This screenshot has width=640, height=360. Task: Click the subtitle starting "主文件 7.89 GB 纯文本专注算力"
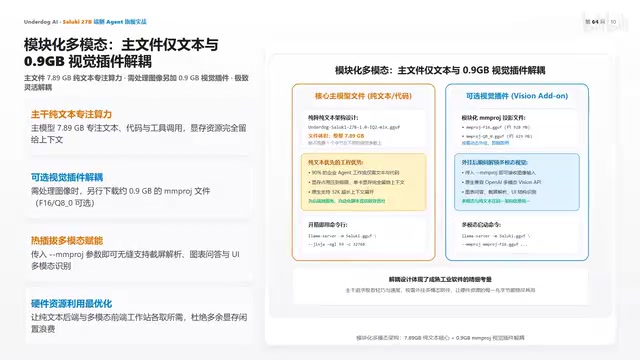[x=136, y=82]
